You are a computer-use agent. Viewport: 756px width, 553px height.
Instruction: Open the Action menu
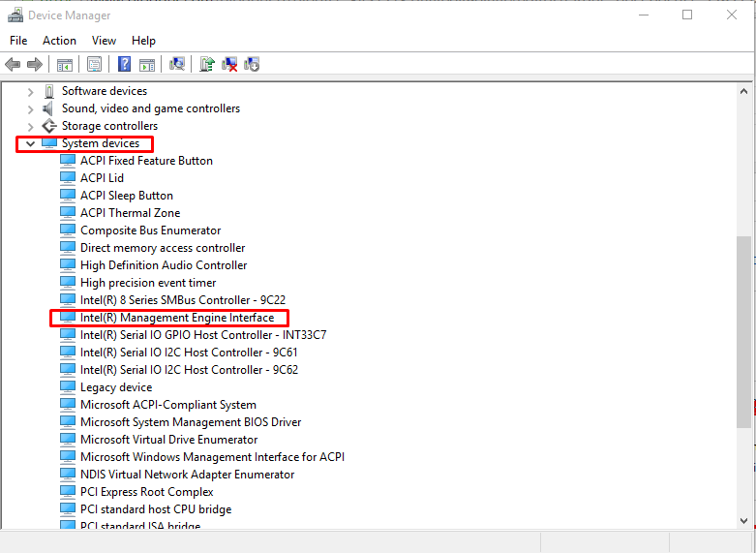point(59,41)
